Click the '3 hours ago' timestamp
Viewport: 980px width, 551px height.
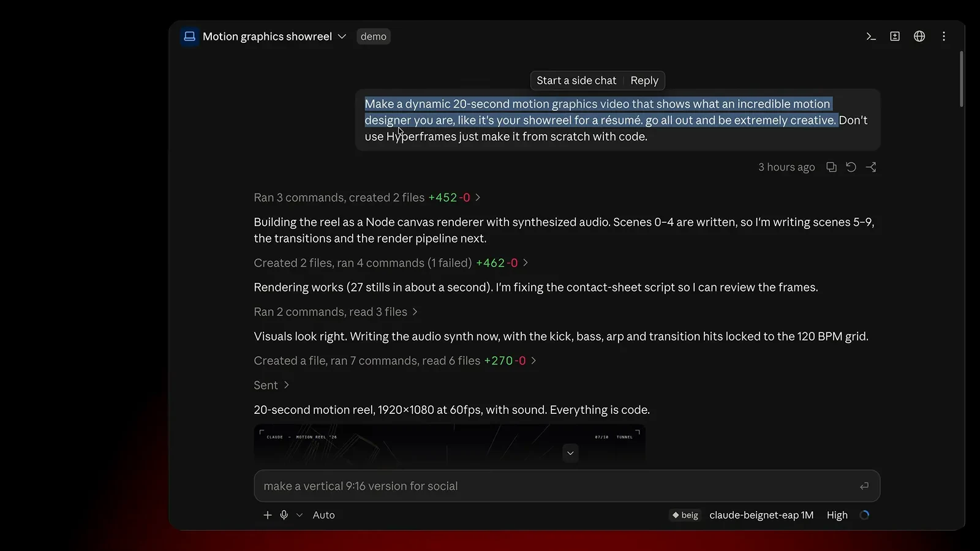click(786, 167)
